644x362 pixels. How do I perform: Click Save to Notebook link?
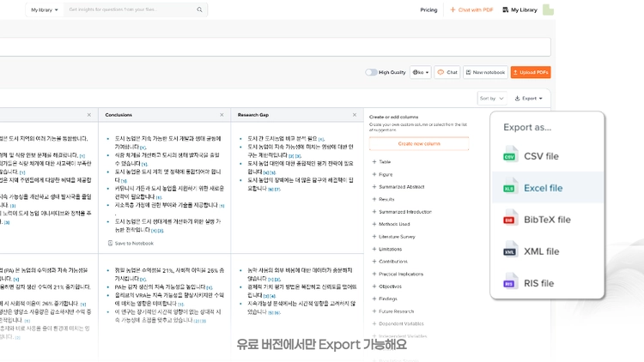(x=131, y=244)
